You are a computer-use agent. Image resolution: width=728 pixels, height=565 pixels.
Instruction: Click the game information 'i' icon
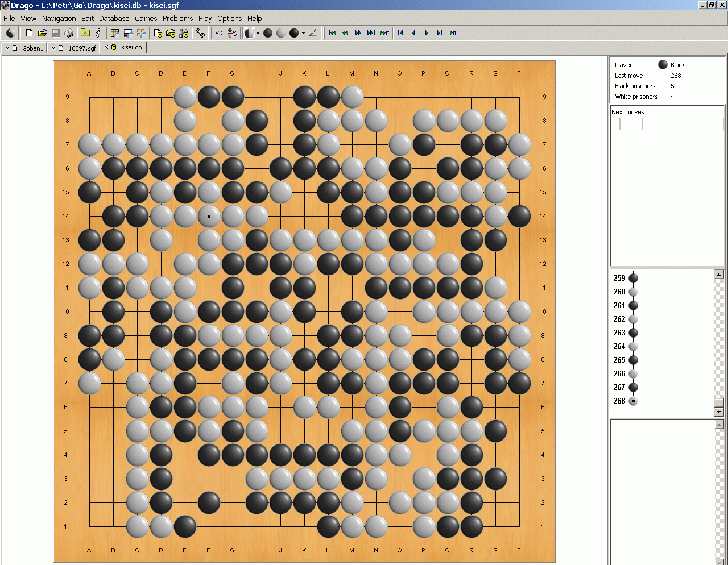[98, 33]
